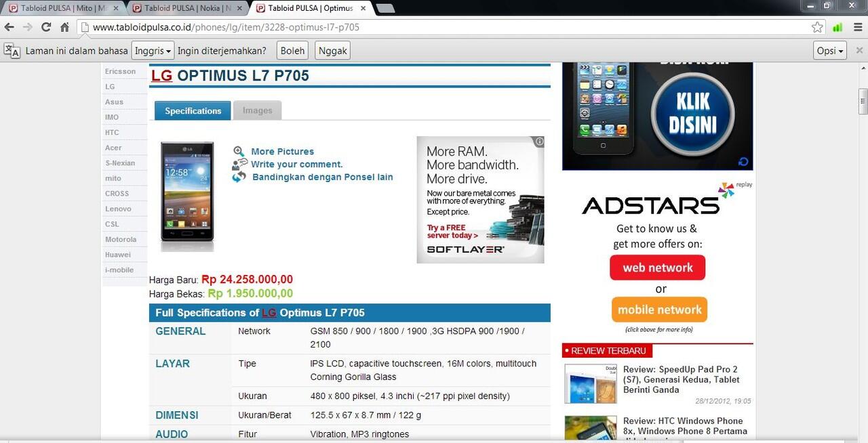Open Bandingkan dengan Ponsel lain link
The width and height of the screenshot is (868, 443).
323,177
